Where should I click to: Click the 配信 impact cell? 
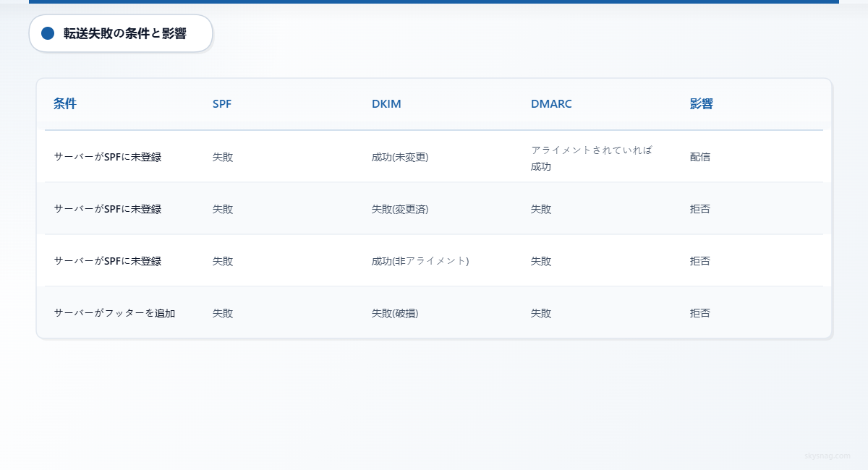pos(700,157)
